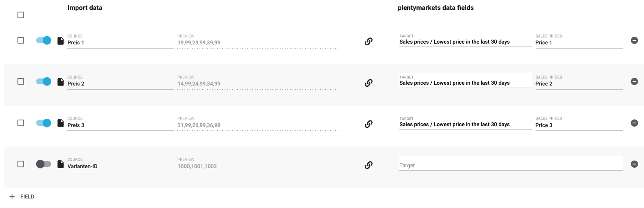Open the Sales Prices dropdown showing Price 3

578,125
